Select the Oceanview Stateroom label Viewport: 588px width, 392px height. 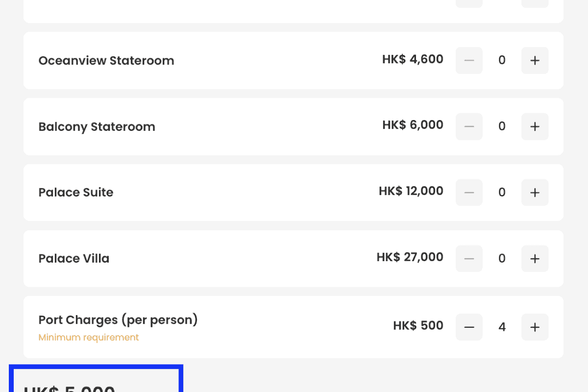(x=106, y=61)
